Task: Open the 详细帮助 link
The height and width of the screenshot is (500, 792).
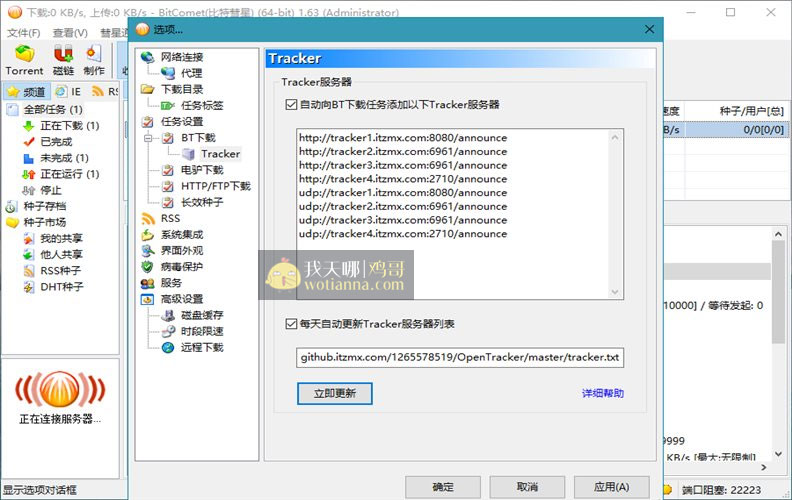Action: (602, 393)
